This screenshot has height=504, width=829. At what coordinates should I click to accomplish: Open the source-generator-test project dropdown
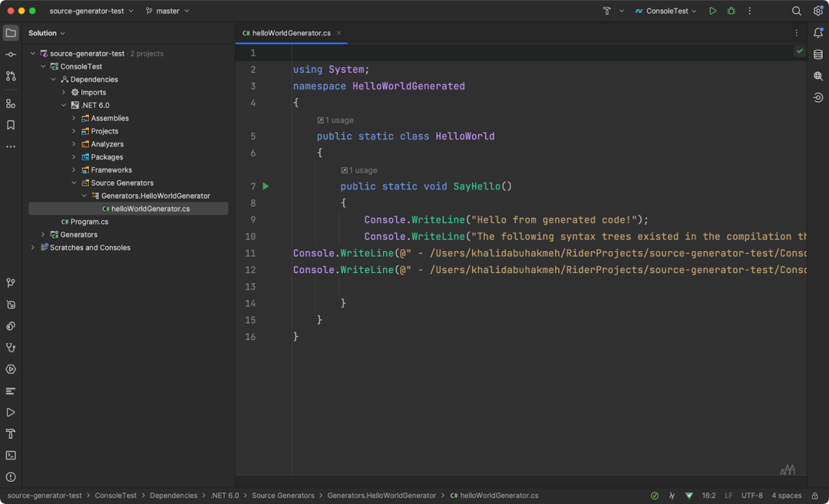tap(91, 11)
